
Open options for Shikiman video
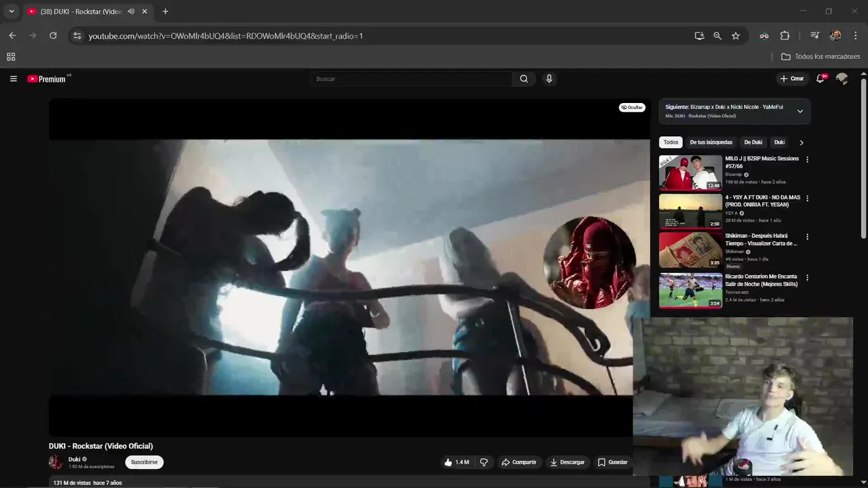click(x=807, y=237)
